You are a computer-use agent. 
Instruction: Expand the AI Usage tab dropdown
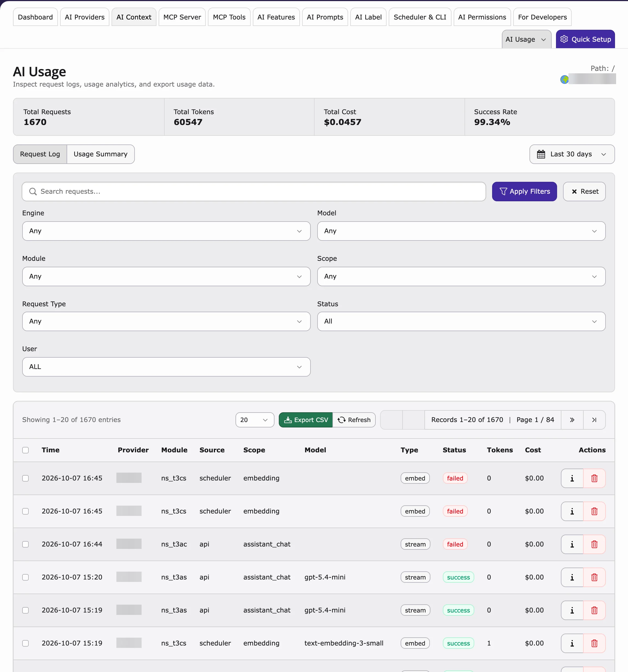point(526,39)
